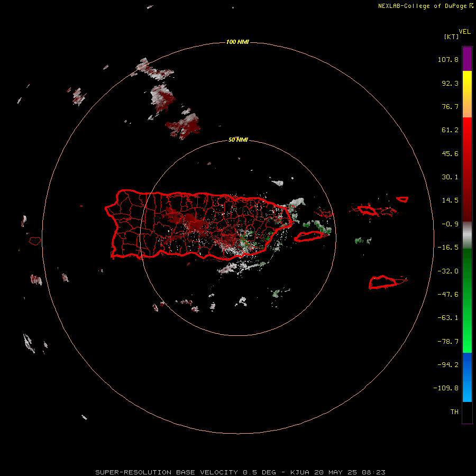The height and width of the screenshot is (476, 476).
Task: Click the Vieques island outline
Action: point(308,236)
